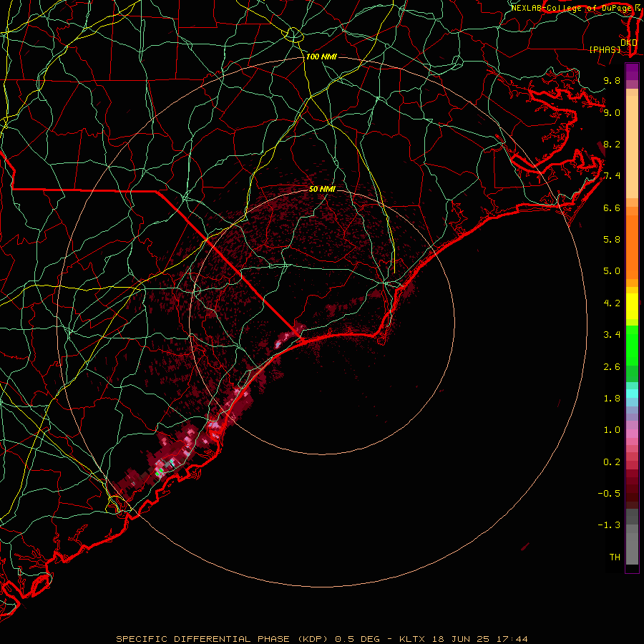Click the 5.8 scale value

click(x=612, y=240)
